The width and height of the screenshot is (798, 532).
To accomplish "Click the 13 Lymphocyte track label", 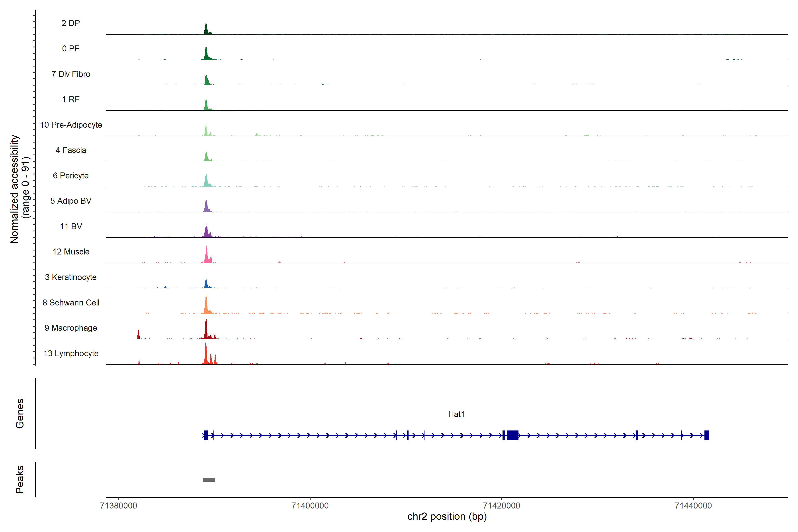I will (x=71, y=354).
